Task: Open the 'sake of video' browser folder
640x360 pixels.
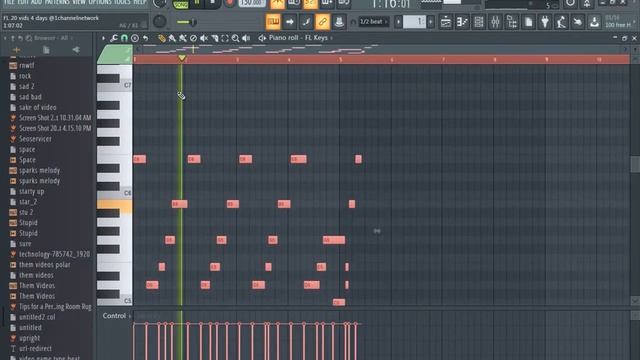Action: (38, 107)
